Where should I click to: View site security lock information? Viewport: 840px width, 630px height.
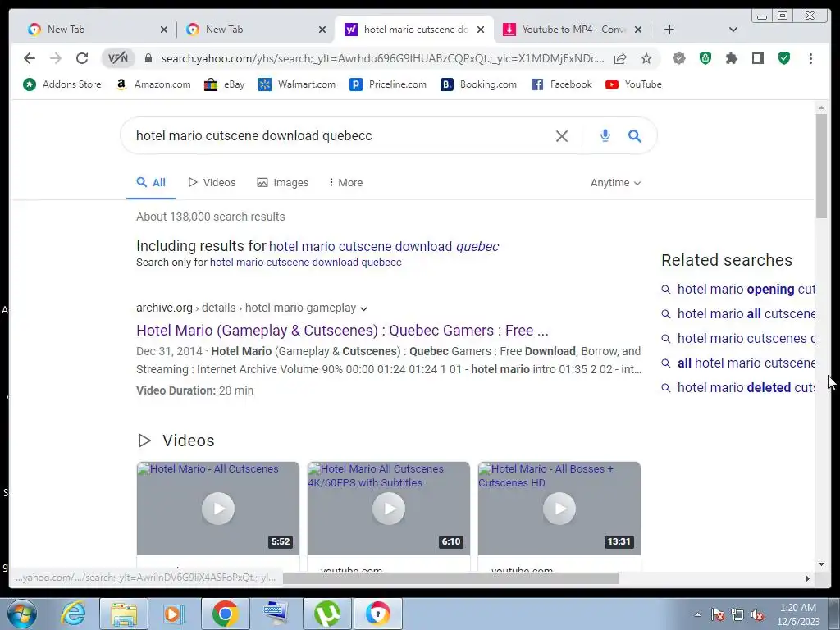pos(148,58)
